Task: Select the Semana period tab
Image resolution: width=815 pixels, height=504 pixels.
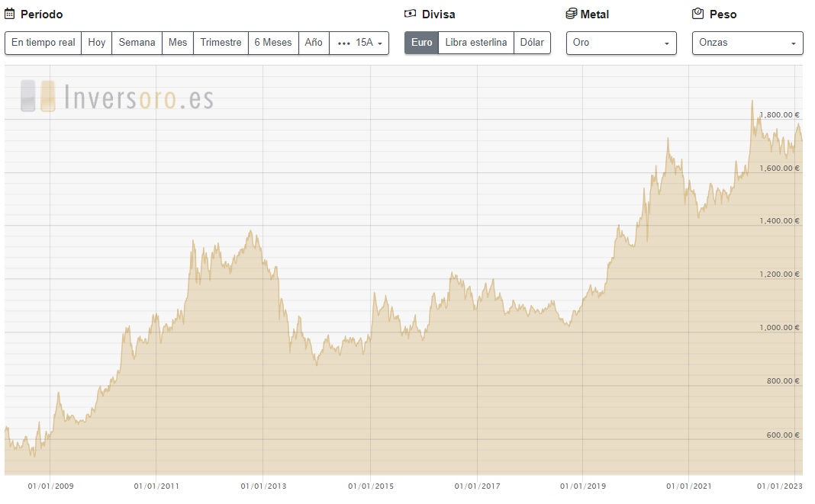Action: click(137, 43)
